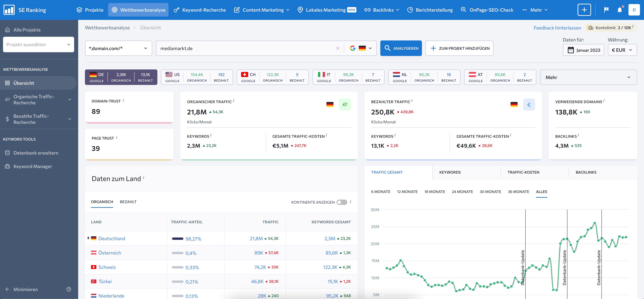Open the Projekt auswählen dropdown

38,44
